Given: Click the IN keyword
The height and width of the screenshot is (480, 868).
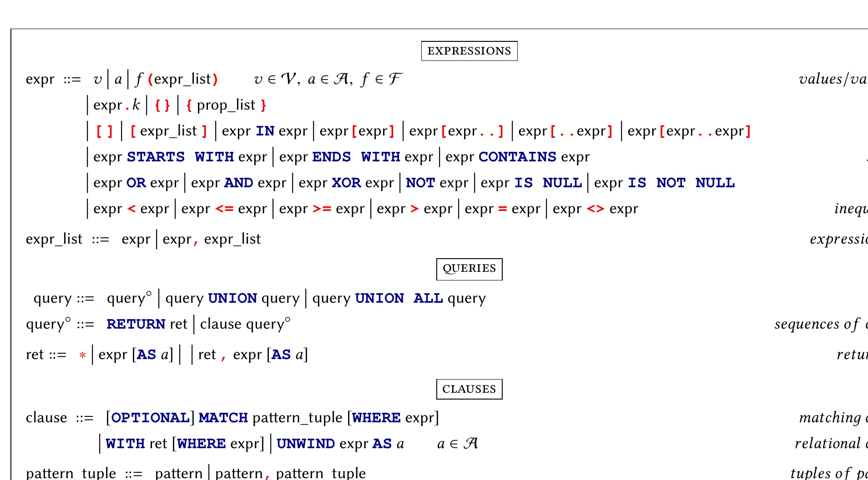Looking at the screenshot, I should click(x=265, y=131).
